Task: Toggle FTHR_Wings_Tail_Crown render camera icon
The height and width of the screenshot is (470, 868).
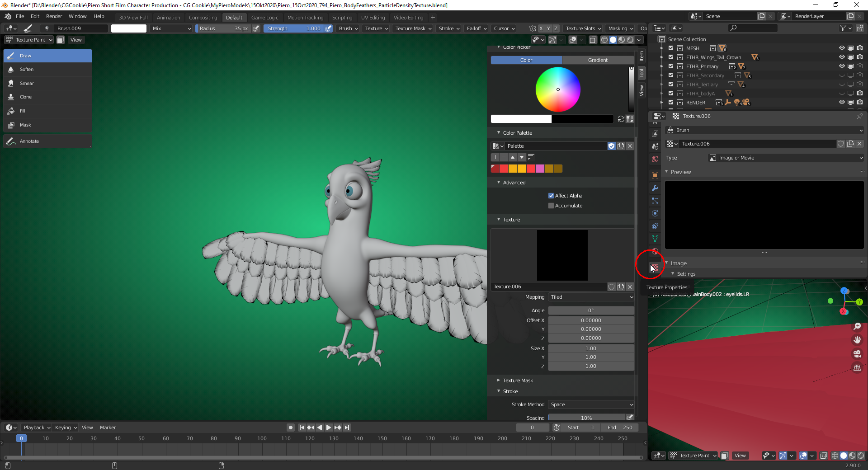Action: 859,57
